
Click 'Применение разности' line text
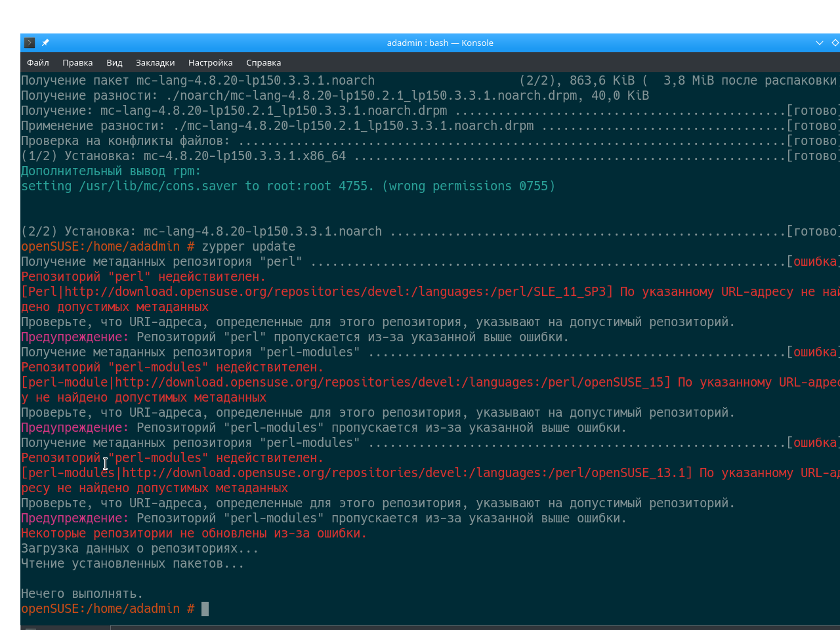[277, 126]
